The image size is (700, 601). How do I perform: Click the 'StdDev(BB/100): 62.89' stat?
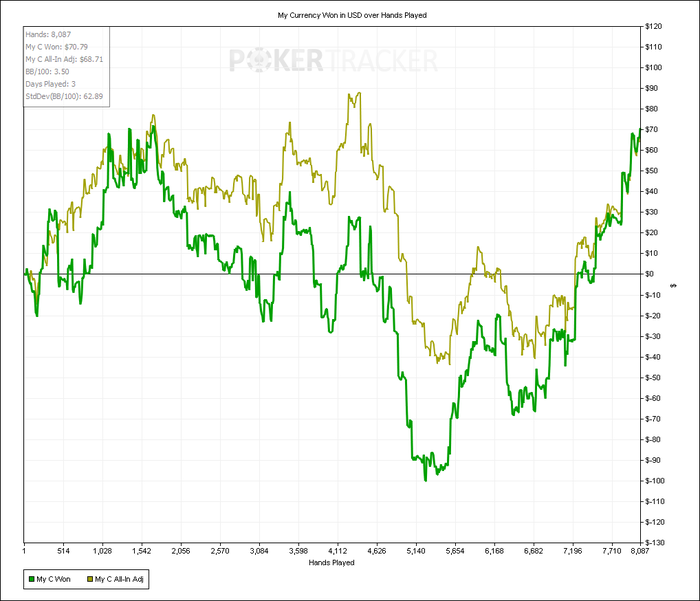tap(64, 96)
